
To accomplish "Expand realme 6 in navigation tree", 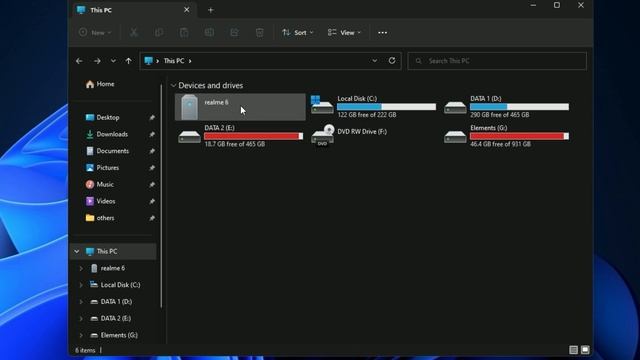I will tap(81, 268).
